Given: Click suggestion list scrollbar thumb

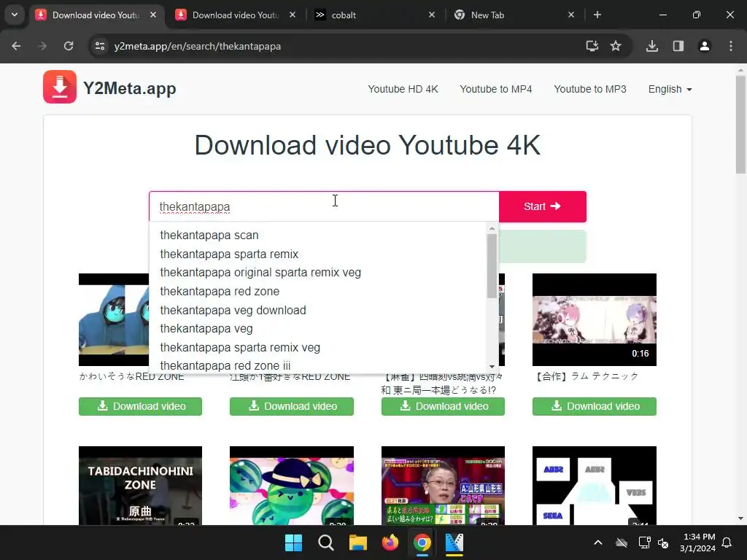Looking at the screenshot, I should click(x=492, y=266).
